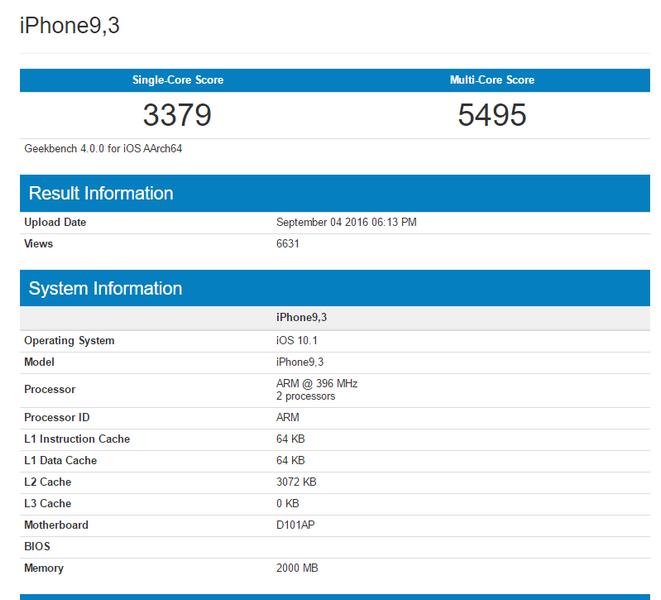661x600 pixels.
Task: Click the Memory label
Action: (x=44, y=568)
